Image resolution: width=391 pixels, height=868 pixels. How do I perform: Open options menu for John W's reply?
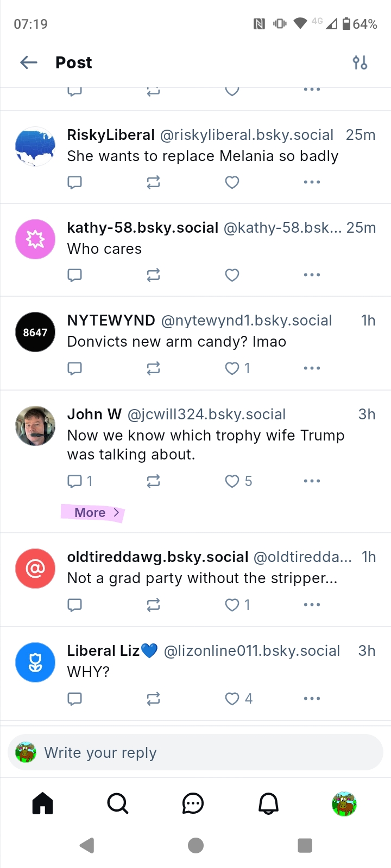(x=312, y=481)
